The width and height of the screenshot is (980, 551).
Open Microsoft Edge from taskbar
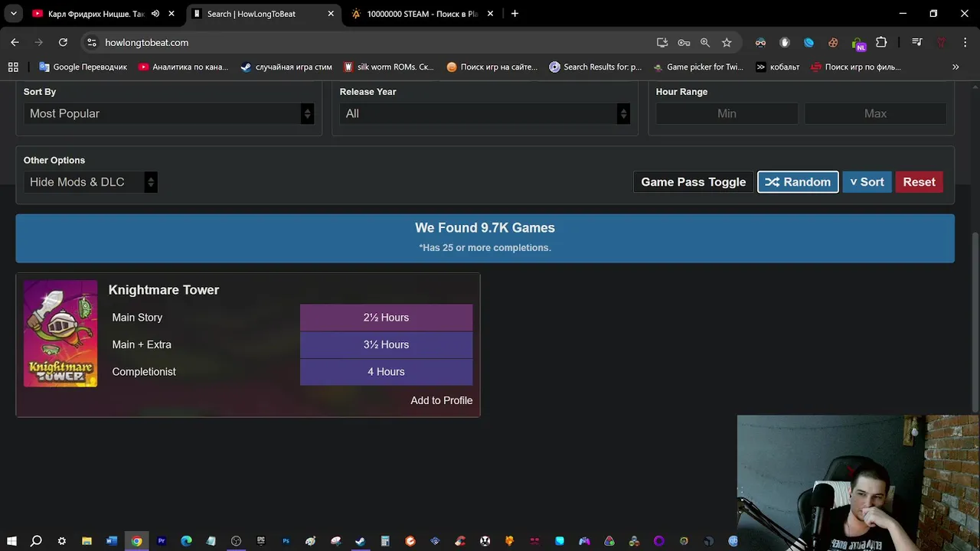pyautogui.click(x=186, y=541)
